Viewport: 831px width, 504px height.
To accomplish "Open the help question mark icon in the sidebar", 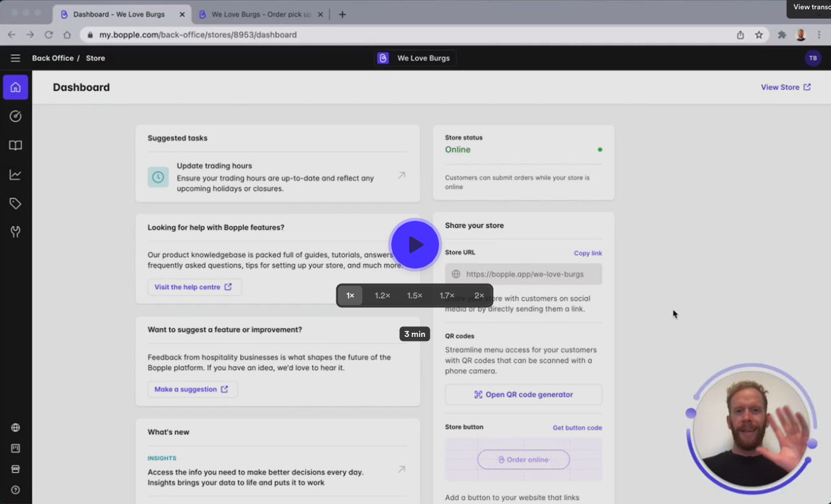I will [15, 490].
